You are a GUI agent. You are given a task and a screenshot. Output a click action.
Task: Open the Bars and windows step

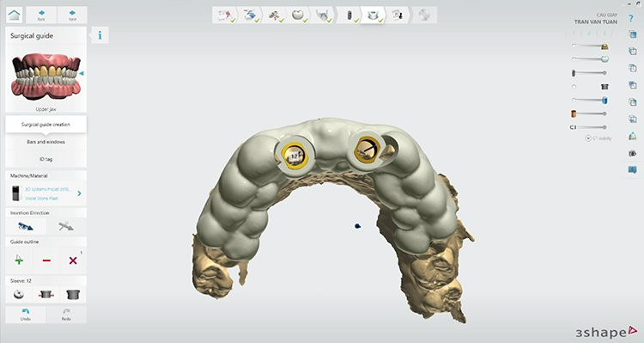46,142
